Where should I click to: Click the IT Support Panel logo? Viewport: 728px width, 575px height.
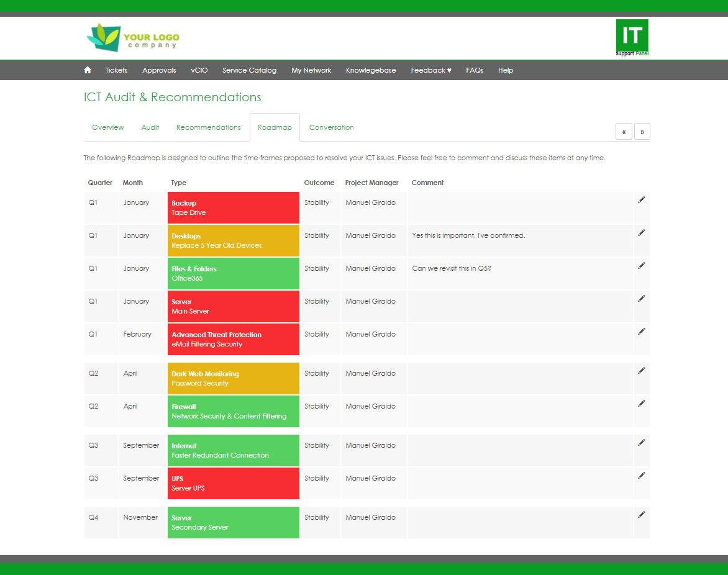pos(632,38)
